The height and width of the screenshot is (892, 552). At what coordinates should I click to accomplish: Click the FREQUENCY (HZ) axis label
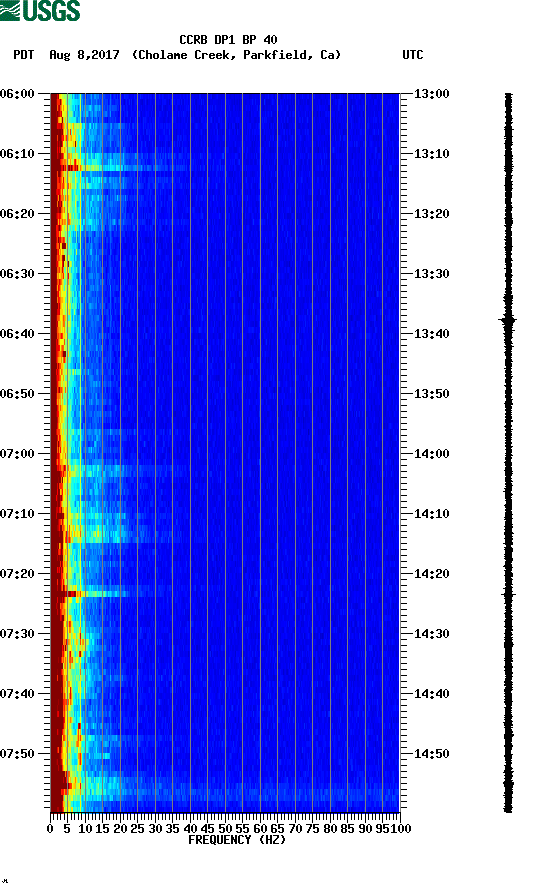pyautogui.click(x=237, y=840)
